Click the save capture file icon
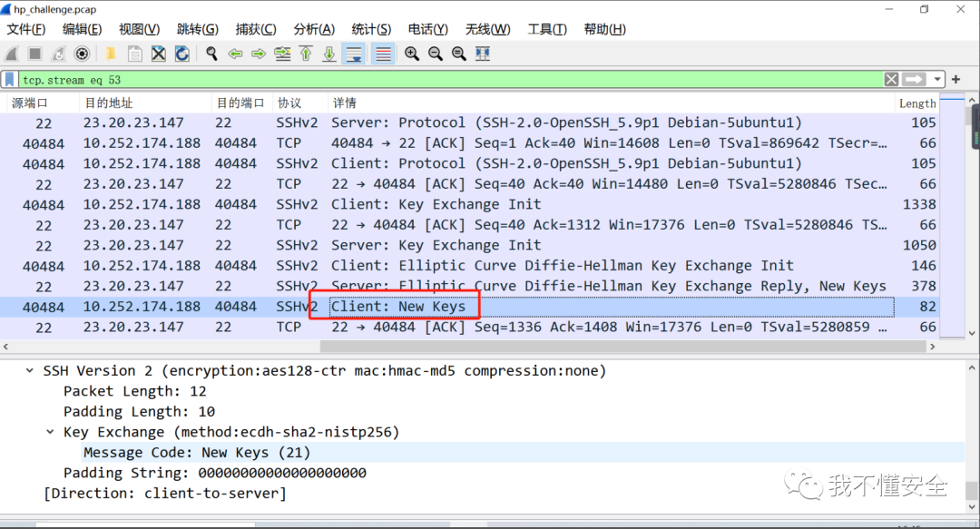This screenshot has height=529, width=980. pyautogui.click(x=134, y=54)
